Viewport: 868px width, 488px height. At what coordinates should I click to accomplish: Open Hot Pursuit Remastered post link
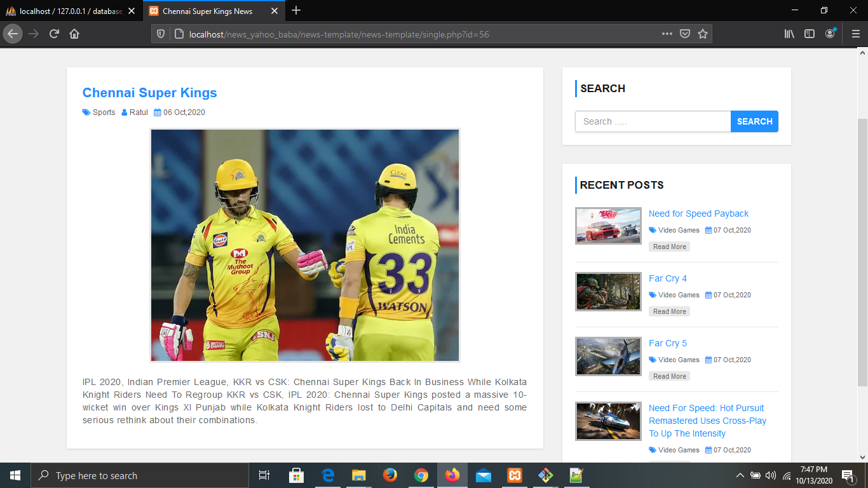[x=707, y=421]
